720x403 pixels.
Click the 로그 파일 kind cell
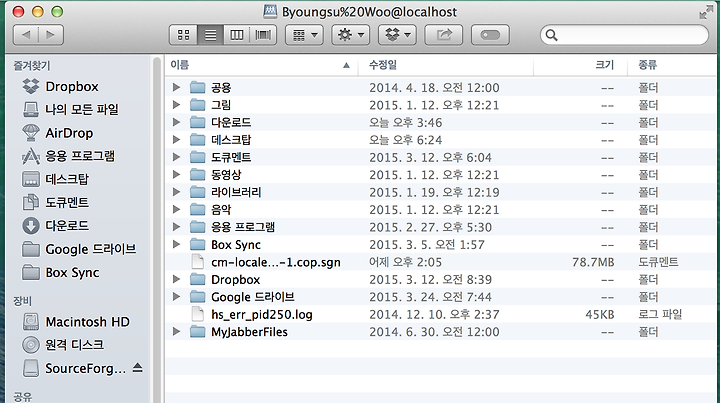coord(660,314)
